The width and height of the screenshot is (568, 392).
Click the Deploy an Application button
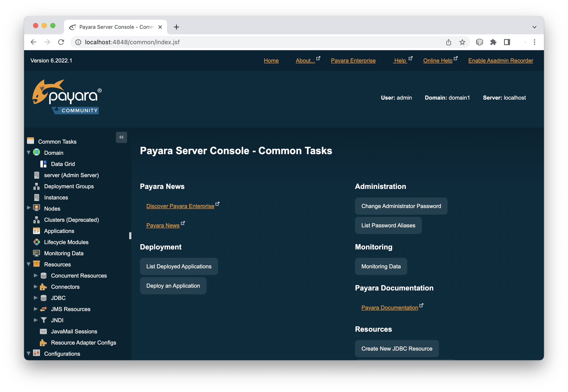coord(173,286)
